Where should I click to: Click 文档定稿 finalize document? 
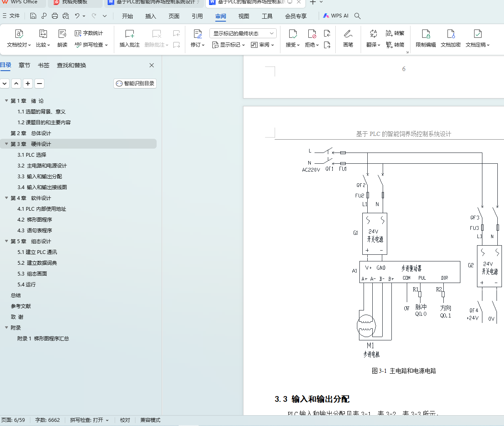(477, 39)
